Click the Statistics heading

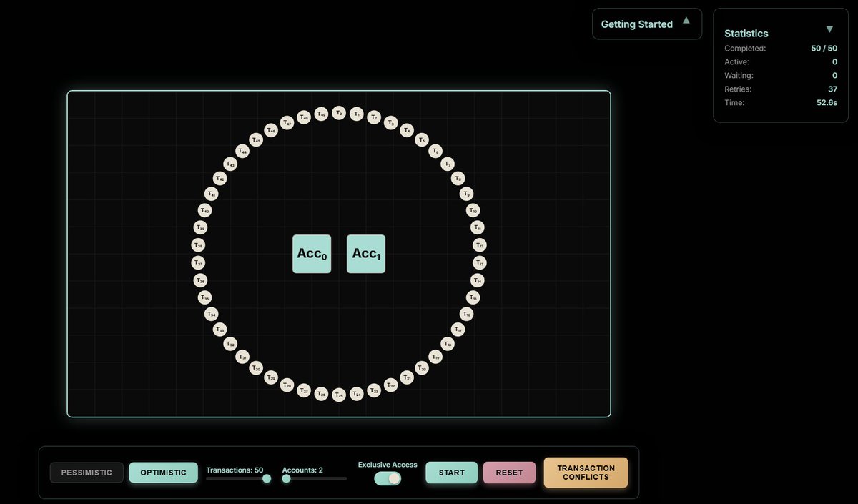click(x=746, y=34)
